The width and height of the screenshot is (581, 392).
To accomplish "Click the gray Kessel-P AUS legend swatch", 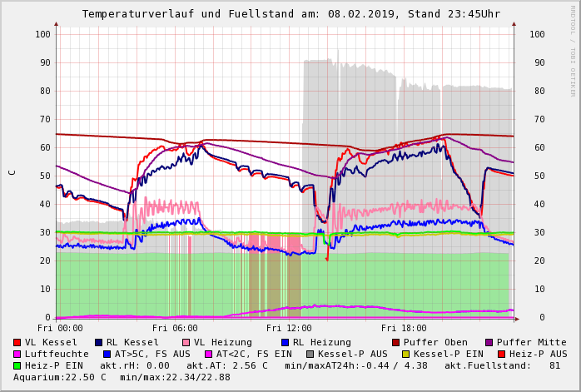I will click(310, 354).
